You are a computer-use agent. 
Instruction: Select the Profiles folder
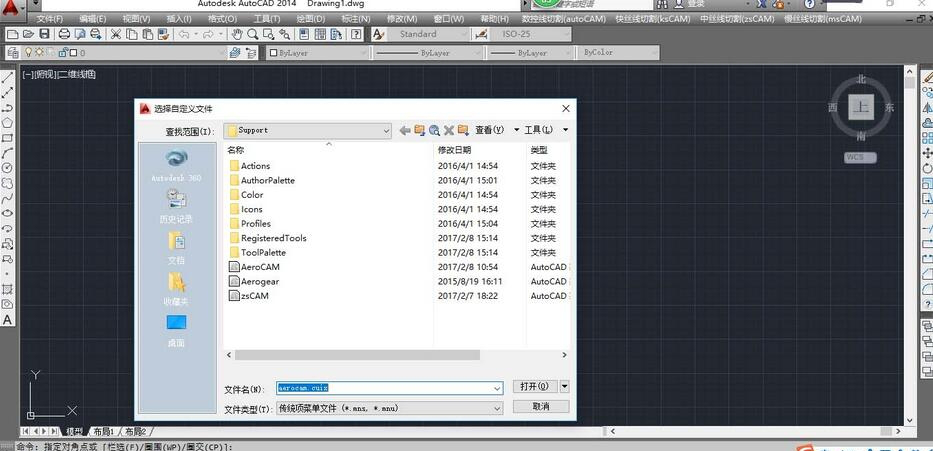point(250,224)
